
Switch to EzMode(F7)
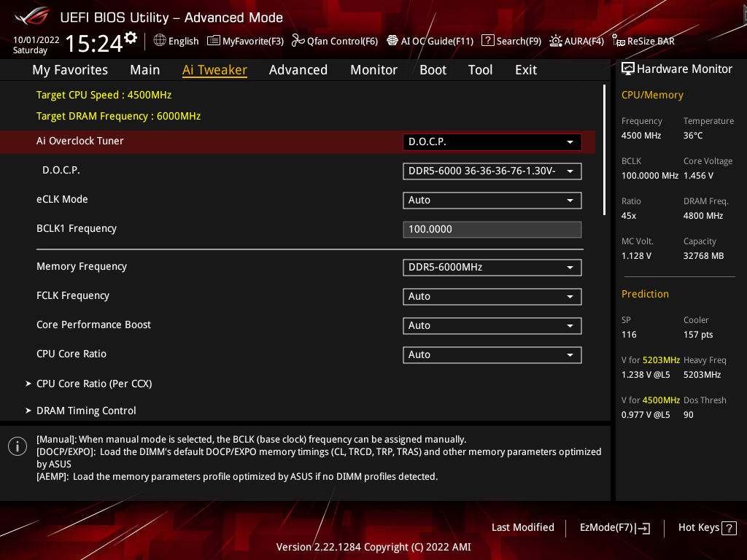tap(614, 527)
